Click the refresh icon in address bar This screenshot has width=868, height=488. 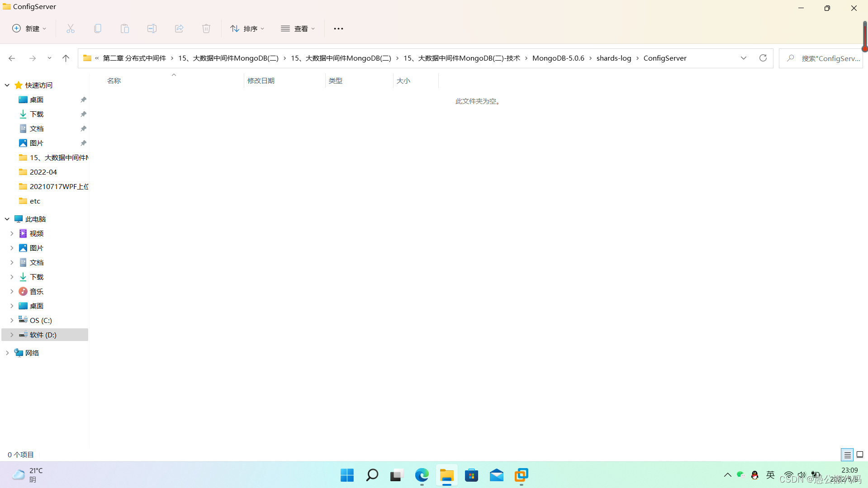(763, 58)
